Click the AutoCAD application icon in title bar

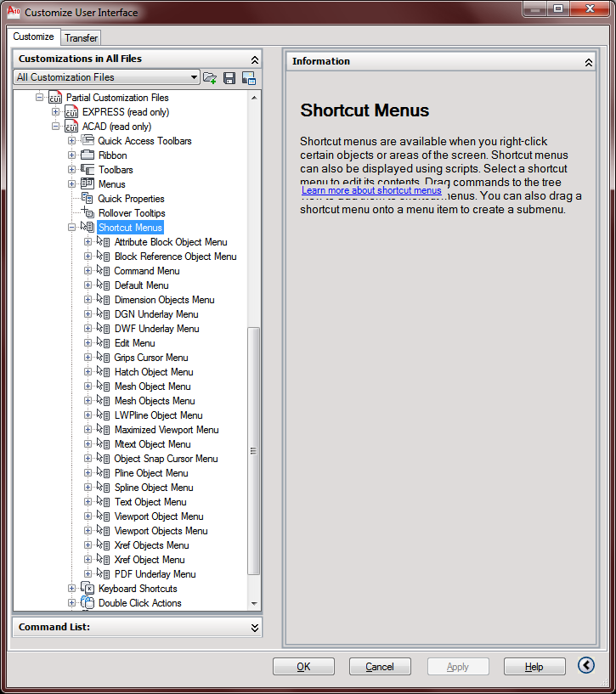coord(14,12)
